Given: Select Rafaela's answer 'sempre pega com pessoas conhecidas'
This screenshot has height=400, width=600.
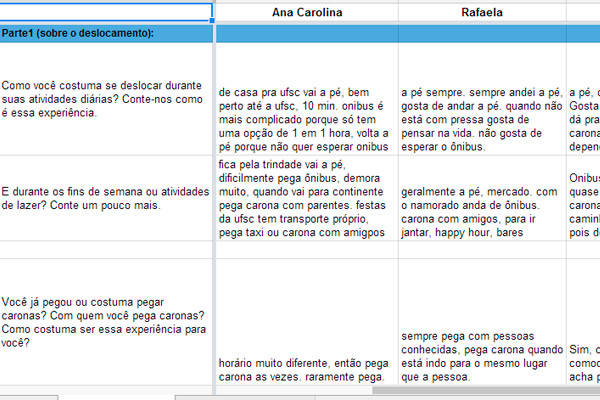Looking at the screenshot, I should [x=482, y=357].
